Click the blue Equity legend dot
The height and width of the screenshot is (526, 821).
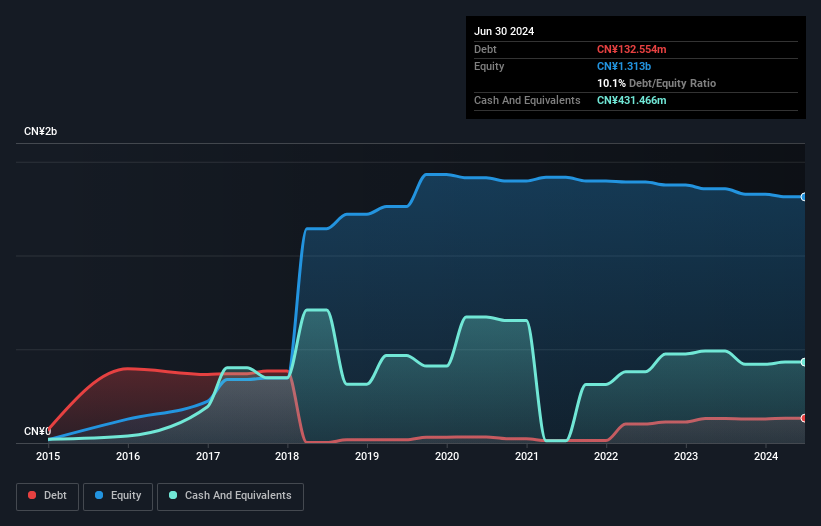99,495
